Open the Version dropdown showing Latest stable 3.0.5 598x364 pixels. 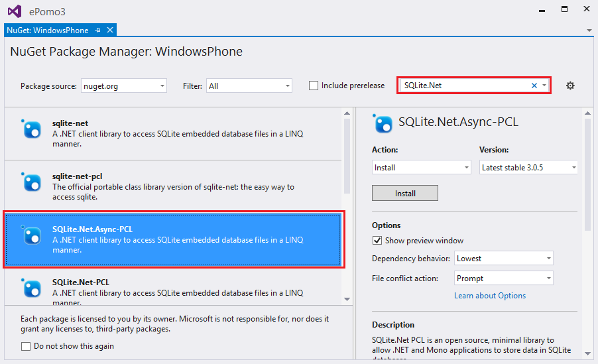click(528, 168)
